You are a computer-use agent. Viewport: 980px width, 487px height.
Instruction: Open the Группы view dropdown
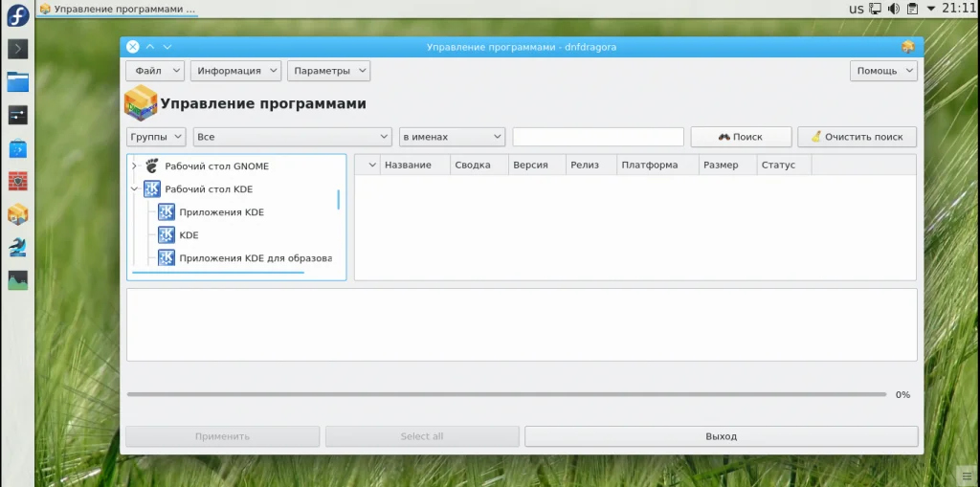[x=156, y=137]
